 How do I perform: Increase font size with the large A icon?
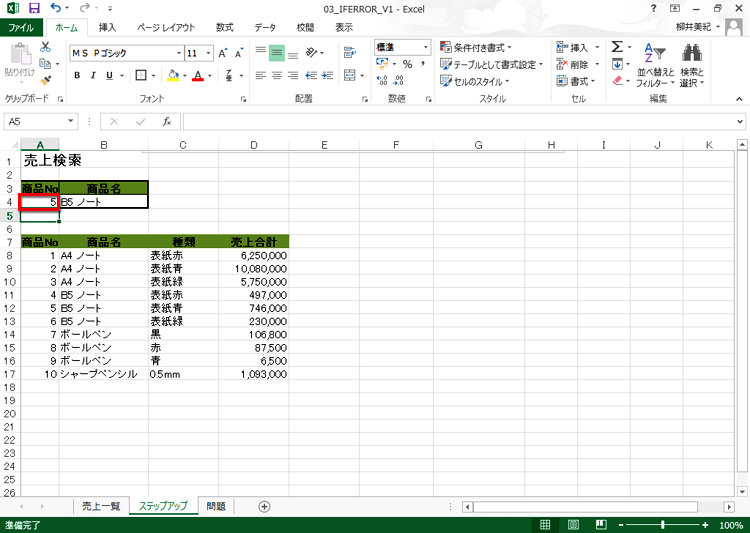(x=222, y=53)
